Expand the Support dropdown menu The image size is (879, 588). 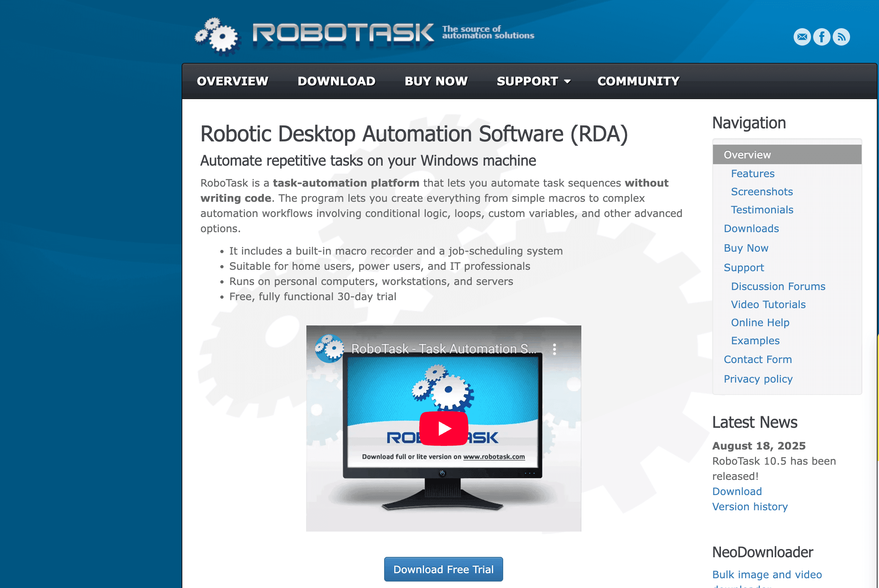pos(533,81)
